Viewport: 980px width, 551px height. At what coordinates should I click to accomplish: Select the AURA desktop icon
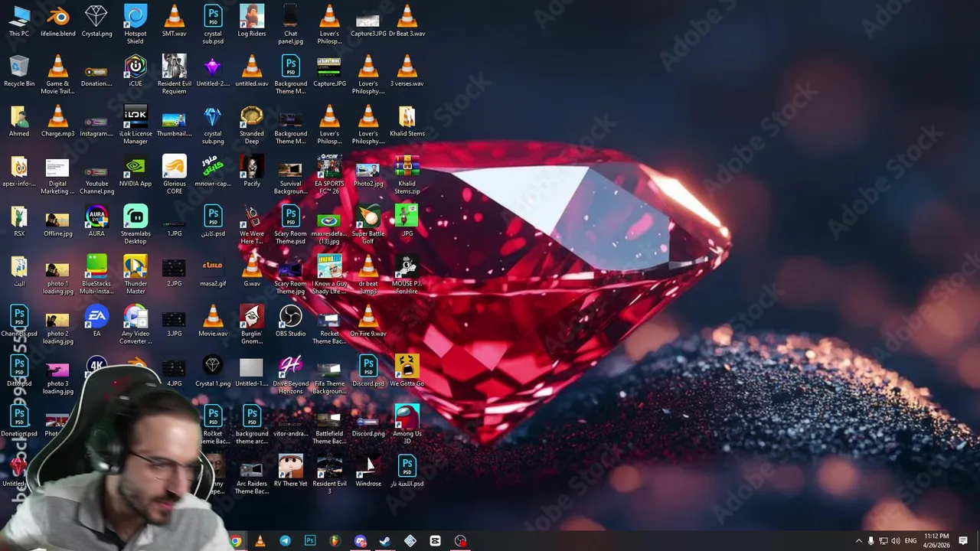coord(96,221)
